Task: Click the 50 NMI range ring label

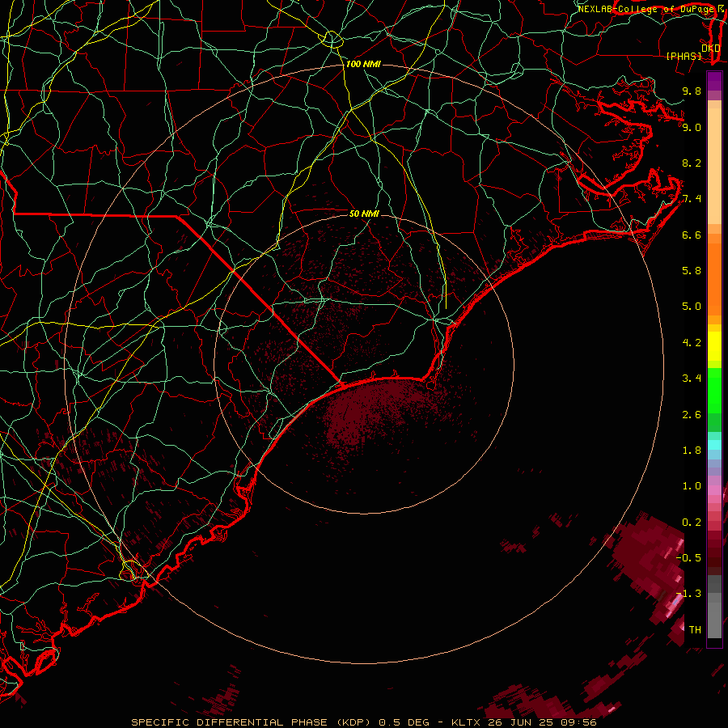Action: pos(364,214)
